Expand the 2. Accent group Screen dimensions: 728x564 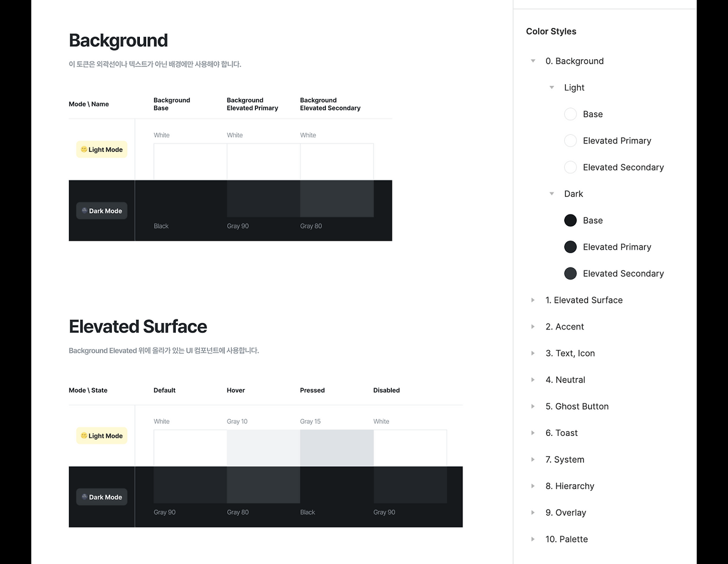click(x=533, y=327)
